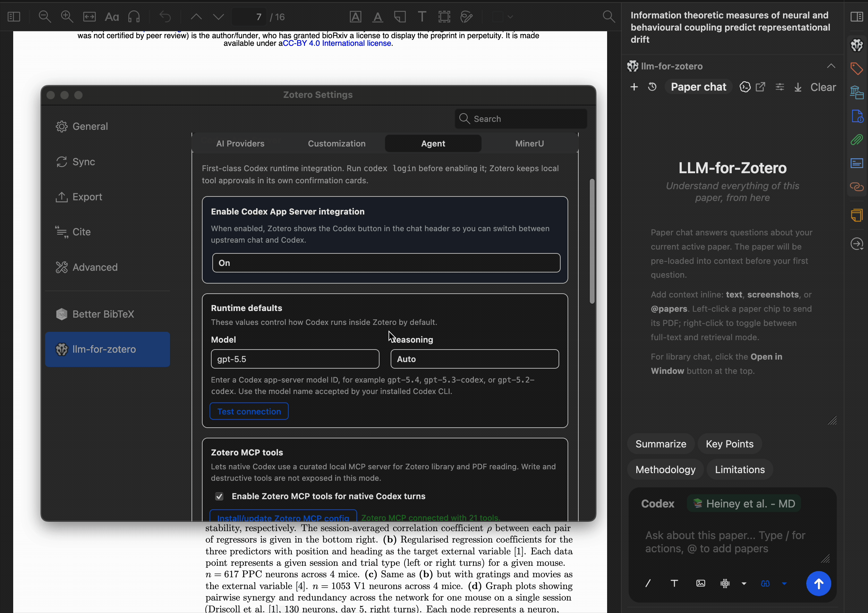This screenshot has width=868, height=613.
Task: Select the sticky note annotation tool
Action: pos(400,17)
